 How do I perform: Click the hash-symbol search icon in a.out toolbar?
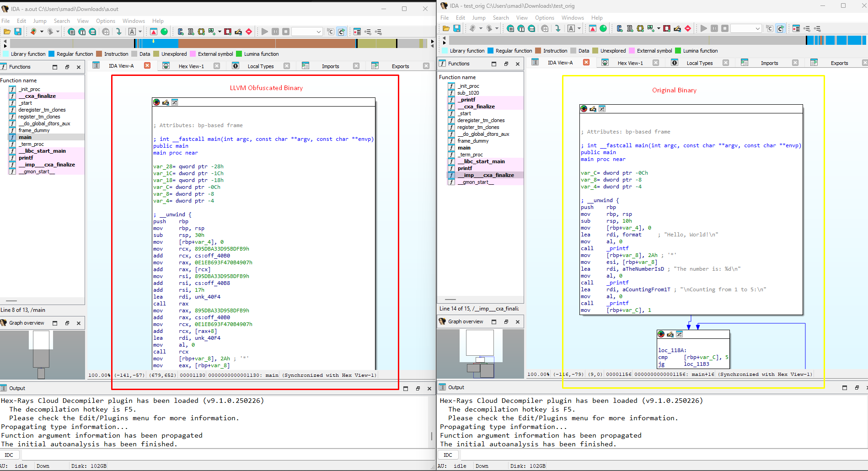click(x=71, y=32)
